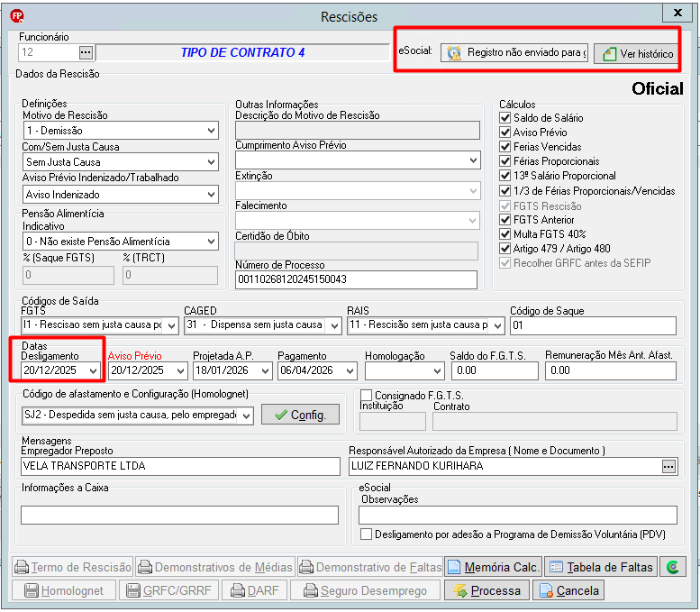Viewport: 700px width, 612px height.
Task: Click Informações a Caixa field
Action: (x=179, y=515)
